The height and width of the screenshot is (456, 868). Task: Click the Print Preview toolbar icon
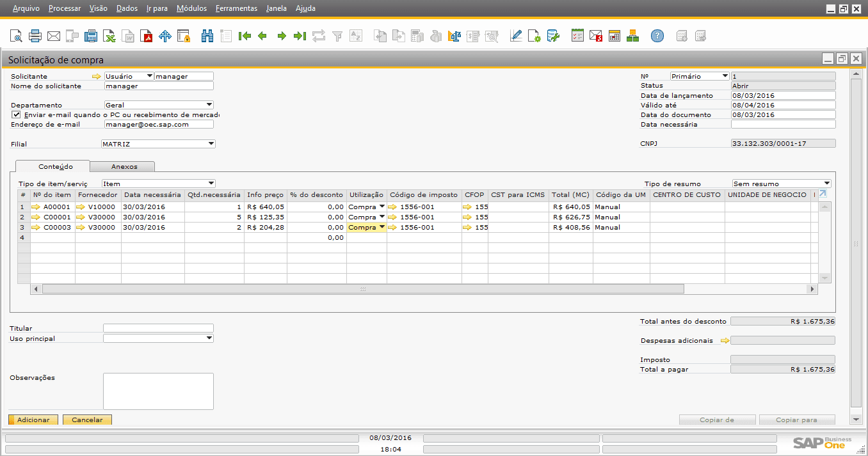pos(15,36)
